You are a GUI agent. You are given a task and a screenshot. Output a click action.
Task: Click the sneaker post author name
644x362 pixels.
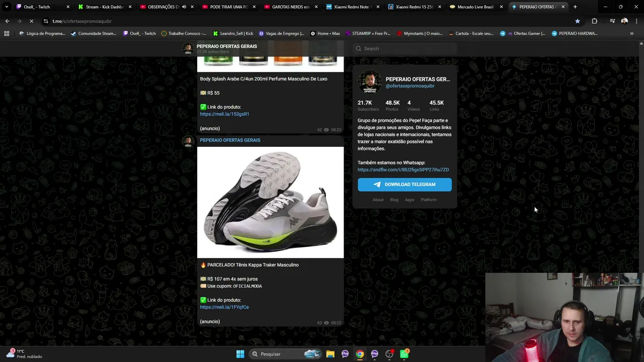click(x=230, y=140)
